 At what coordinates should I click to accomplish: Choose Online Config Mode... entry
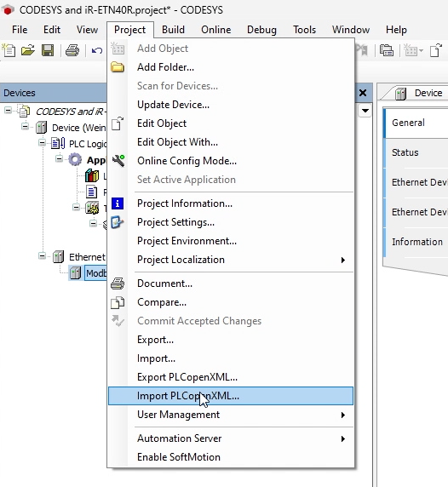(231, 161)
